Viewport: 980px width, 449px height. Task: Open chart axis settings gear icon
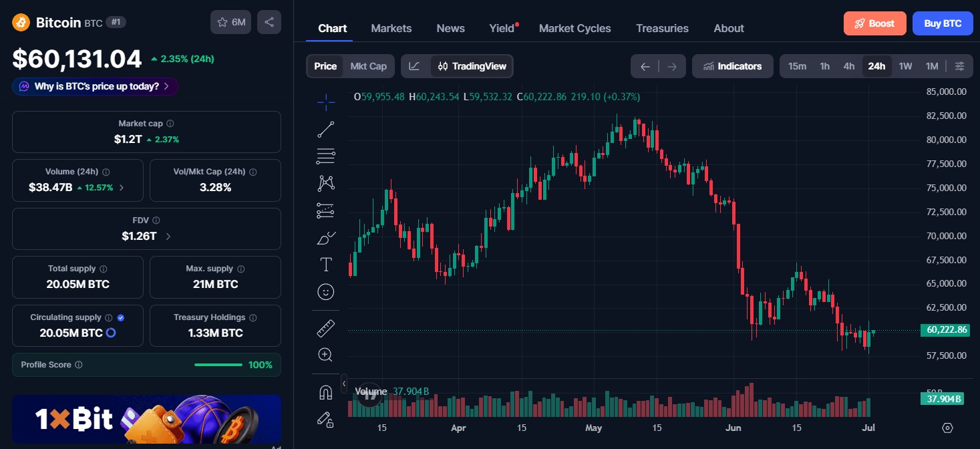(947, 428)
